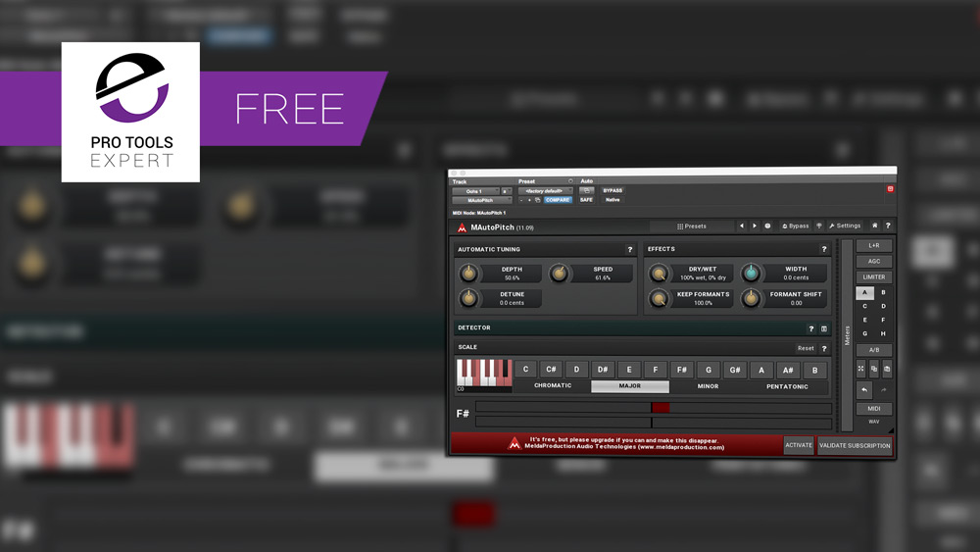Click the redo arrow in the side panel
The height and width of the screenshot is (552, 980).
click(x=883, y=390)
